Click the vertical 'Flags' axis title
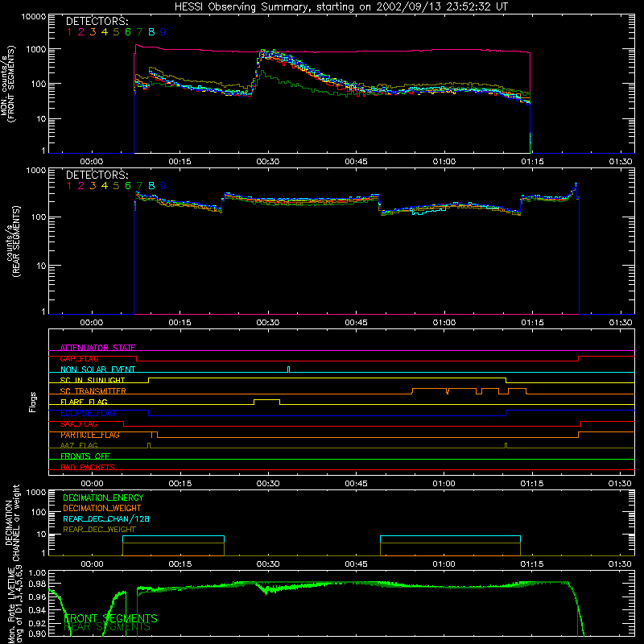 click(33, 402)
